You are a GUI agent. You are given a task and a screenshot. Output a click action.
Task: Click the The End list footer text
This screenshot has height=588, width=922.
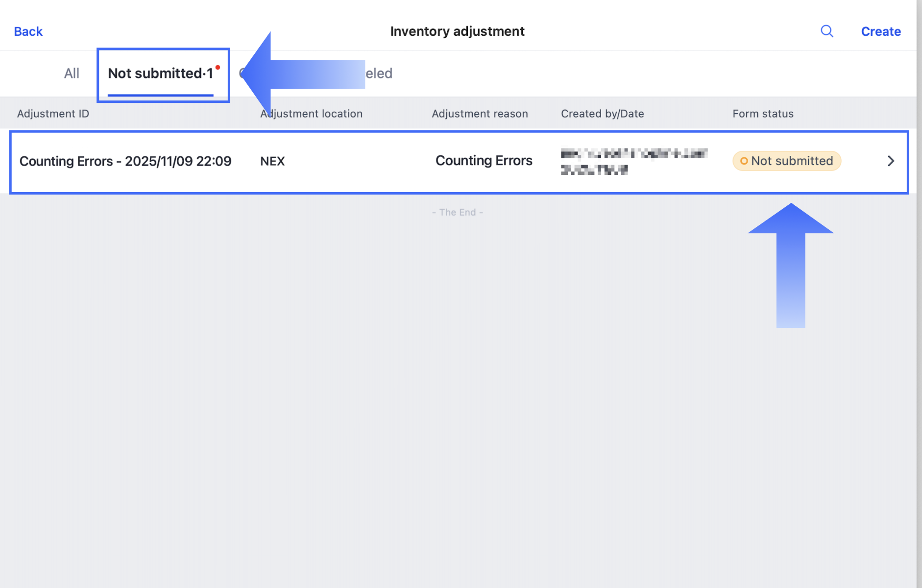point(458,212)
